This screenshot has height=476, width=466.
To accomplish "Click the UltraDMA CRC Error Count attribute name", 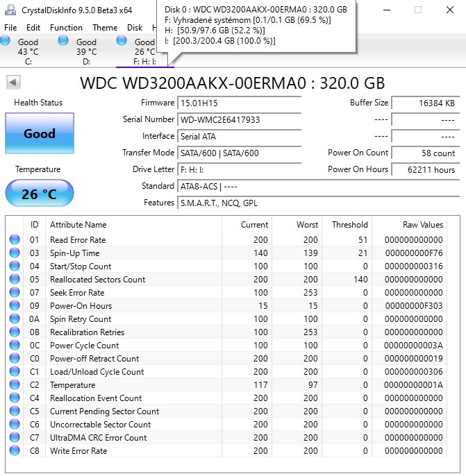I will tap(99, 437).
